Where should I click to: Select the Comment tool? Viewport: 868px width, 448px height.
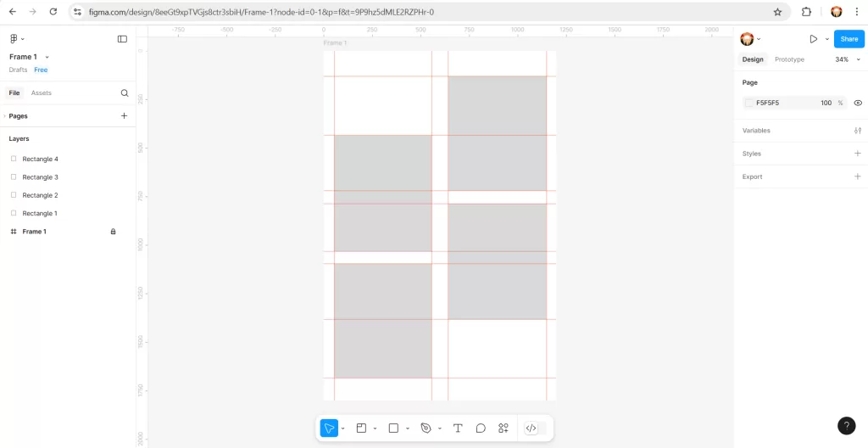[x=481, y=428]
